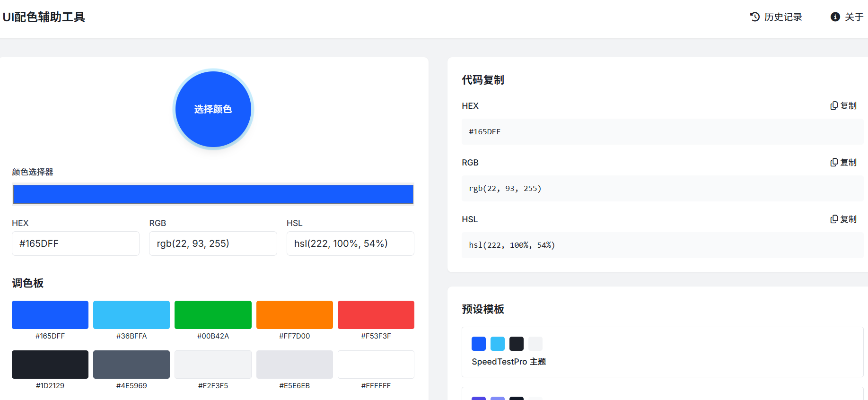The height and width of the screenshot is (400, 868).
Task: Click the history clock icon in header
Action: [x=754, y=17]
